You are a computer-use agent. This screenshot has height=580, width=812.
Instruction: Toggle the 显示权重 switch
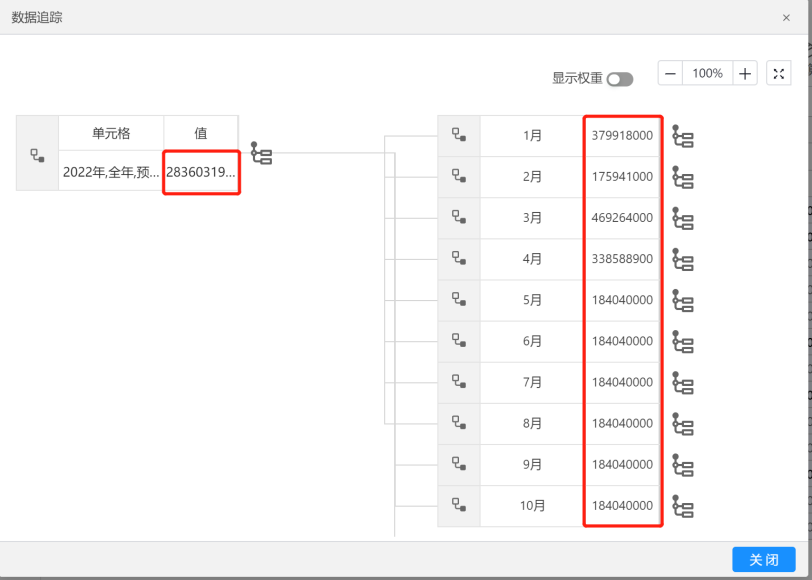tap(619, 79)
